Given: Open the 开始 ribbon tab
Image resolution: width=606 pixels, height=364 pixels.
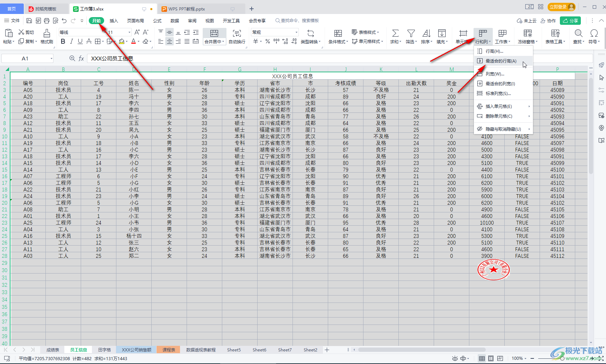Looking at the screenshot, I should 96,21.
